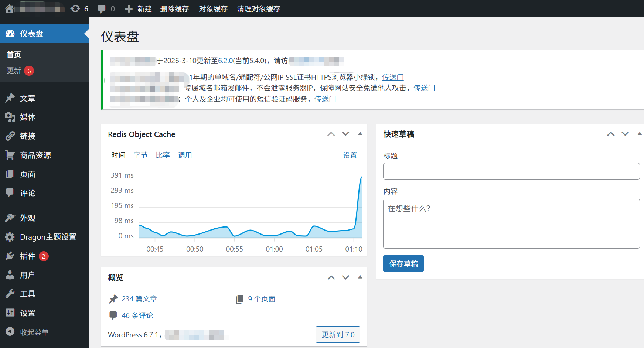The height and width of the screenshot is (348, 644).
Task: Click 传送门 link after 域名邮箱 line
Action: (424, 88)
